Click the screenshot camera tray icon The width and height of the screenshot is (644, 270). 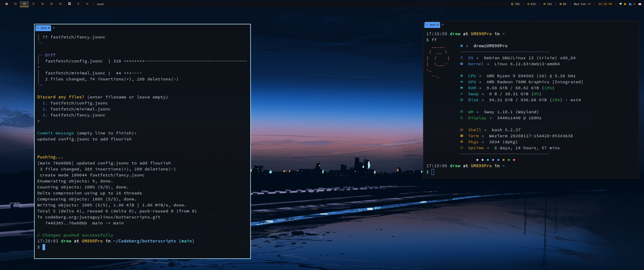point(630,4)
